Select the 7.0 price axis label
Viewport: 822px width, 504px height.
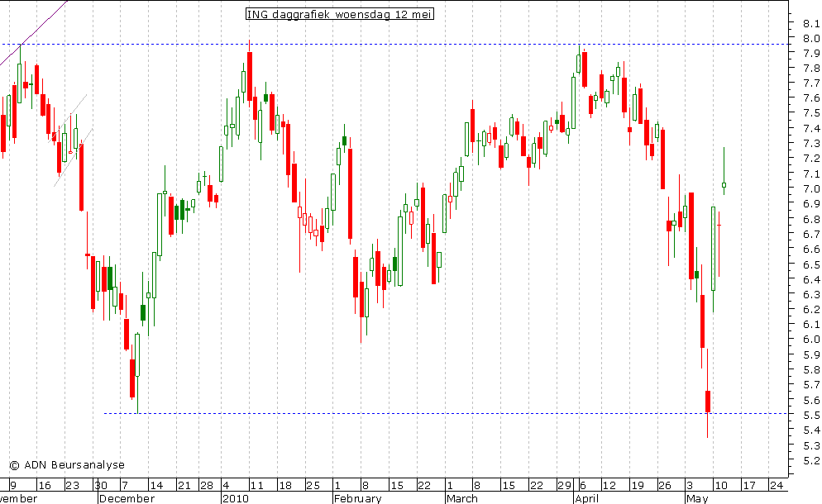click(811, 188)
